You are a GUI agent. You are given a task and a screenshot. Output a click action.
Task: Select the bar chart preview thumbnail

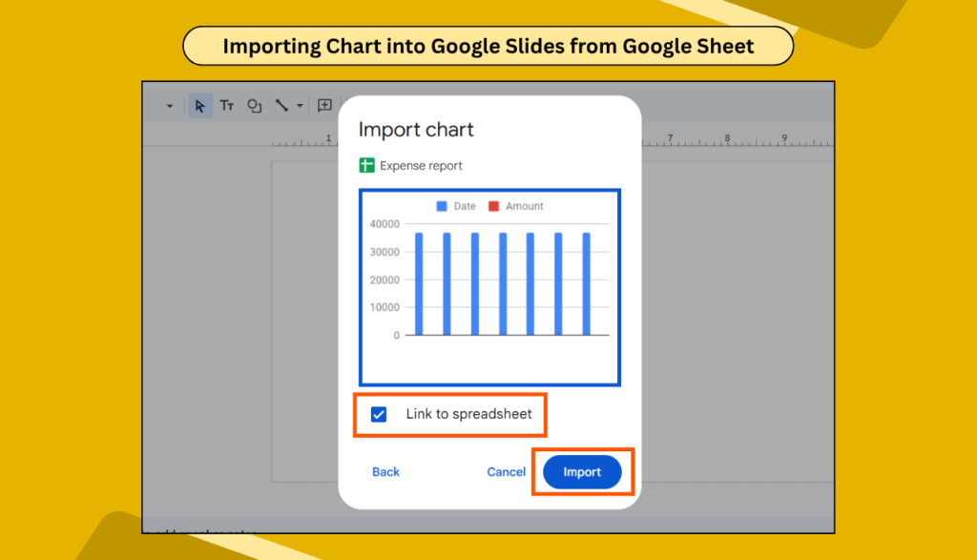(x=489, y=288)
